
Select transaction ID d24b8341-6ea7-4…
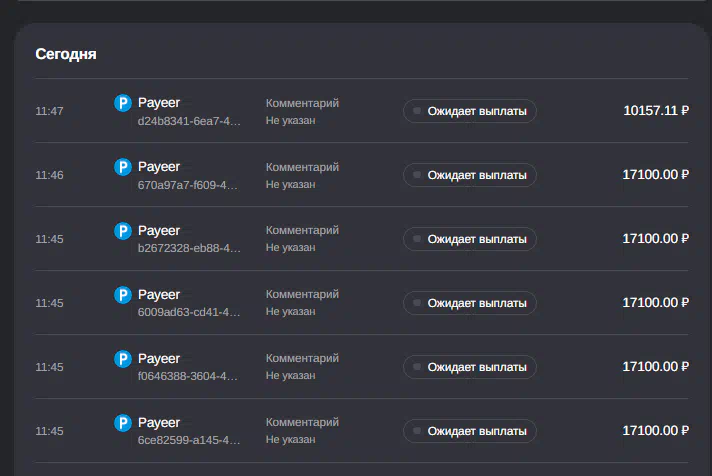tap(189, 121)
